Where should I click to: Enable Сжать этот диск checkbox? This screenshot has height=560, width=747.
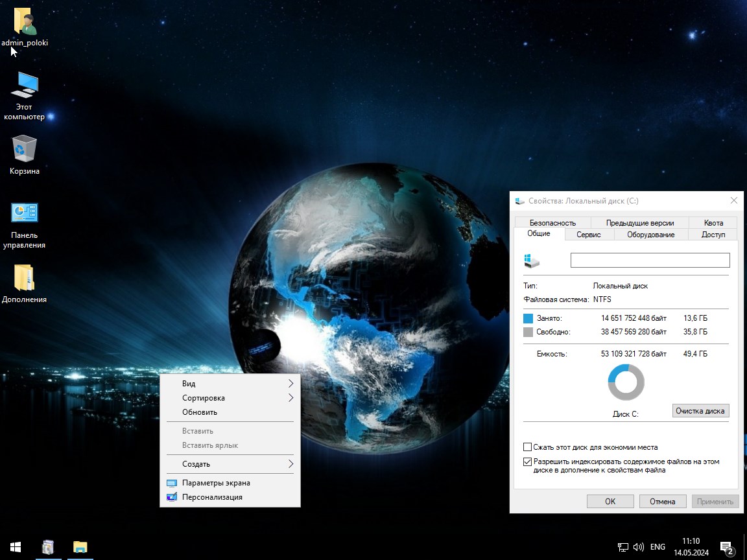coord(527,447)
